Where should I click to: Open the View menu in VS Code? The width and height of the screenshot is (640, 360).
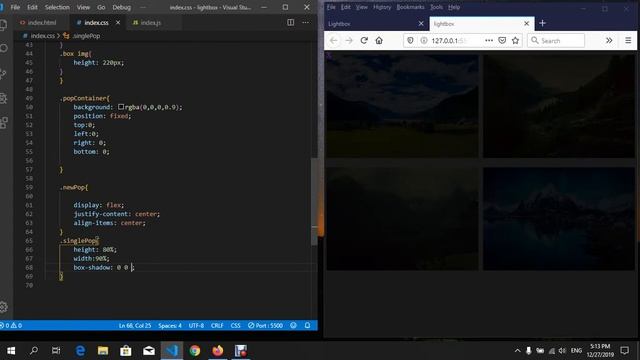(x=83, y=7)
